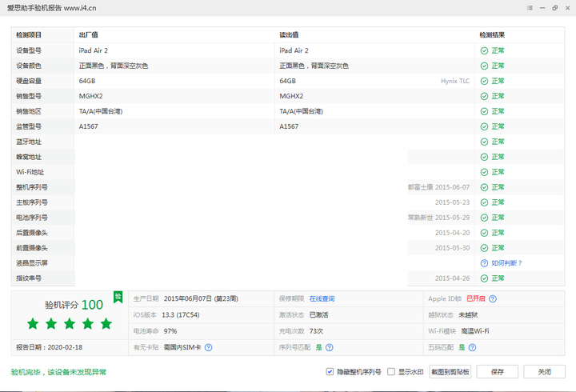Click the 已开启 Apple ID lock status
The image size is (576, 392).
[476, 298]
